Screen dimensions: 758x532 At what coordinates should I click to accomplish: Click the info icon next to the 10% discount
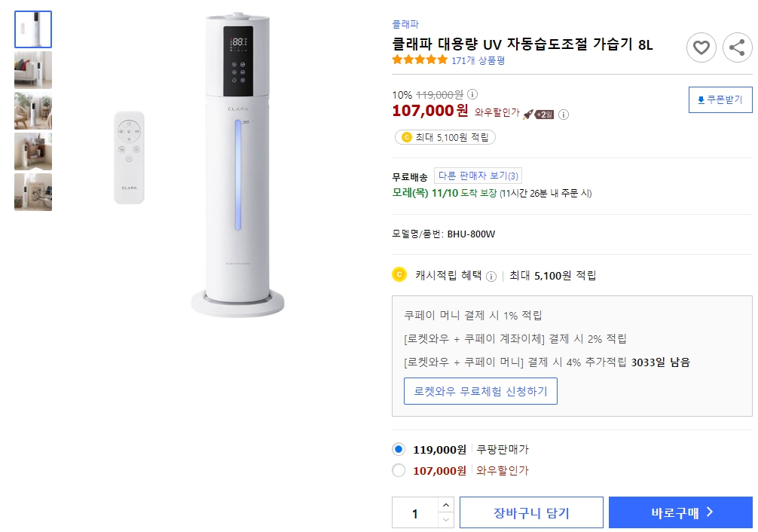[x=471, y=94]
